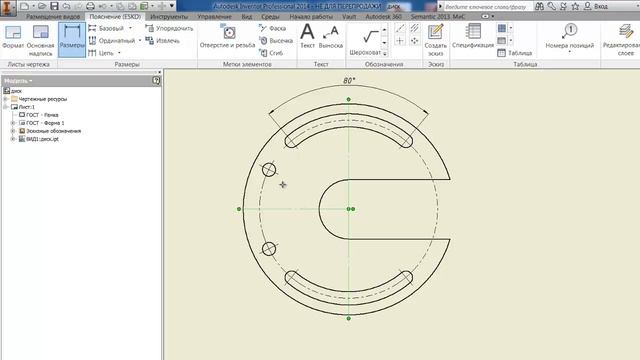The height and width of the screenshot is (360, 640).
Task: Select the Основная надпись tool
Action: [40, 40]
